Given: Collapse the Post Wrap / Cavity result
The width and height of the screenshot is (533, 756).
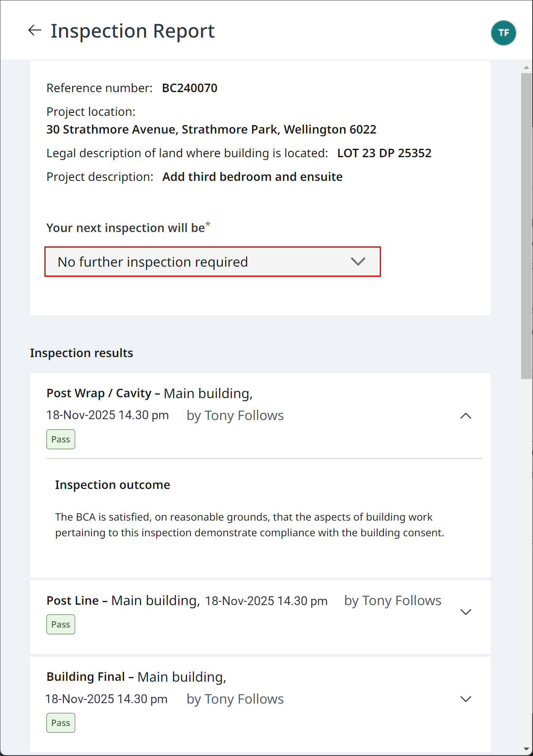Looking at the screenshot, I should pyautogui.click(x=465, y=416).
